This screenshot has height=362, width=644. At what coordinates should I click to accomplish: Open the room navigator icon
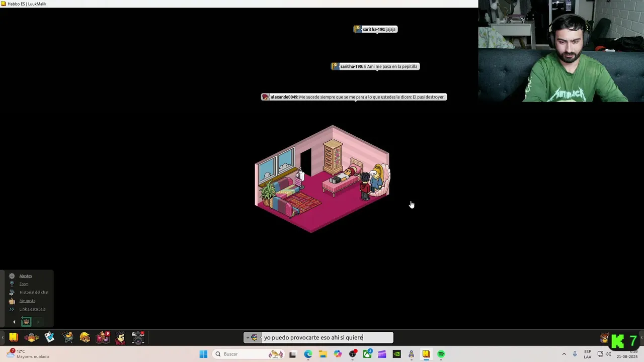tap(31, 338)
